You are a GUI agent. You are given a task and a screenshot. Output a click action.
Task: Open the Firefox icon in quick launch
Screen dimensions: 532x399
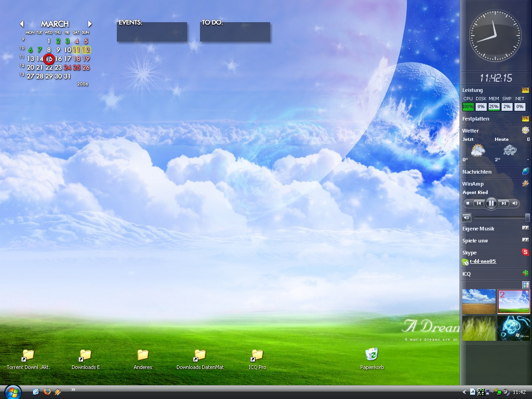point(47,392)
